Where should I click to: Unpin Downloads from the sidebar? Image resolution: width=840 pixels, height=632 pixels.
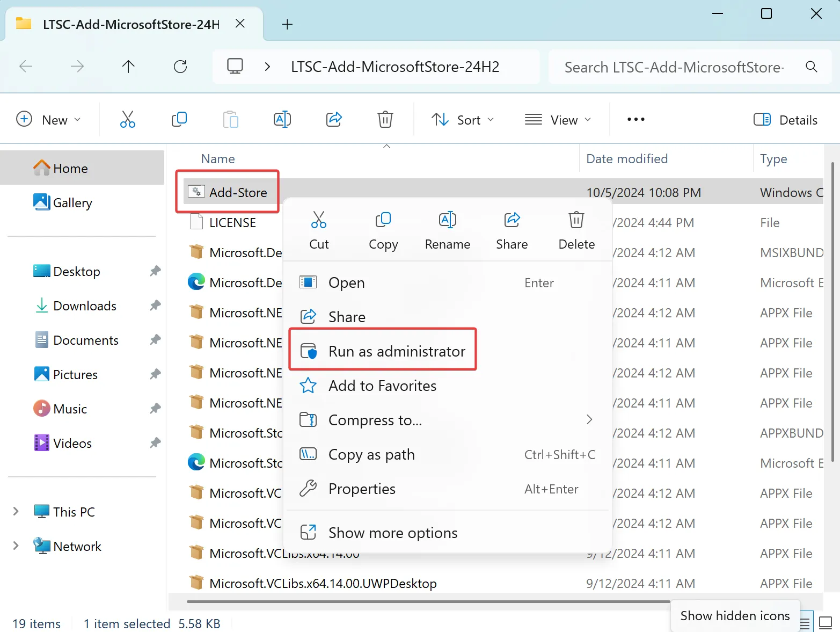155,305
